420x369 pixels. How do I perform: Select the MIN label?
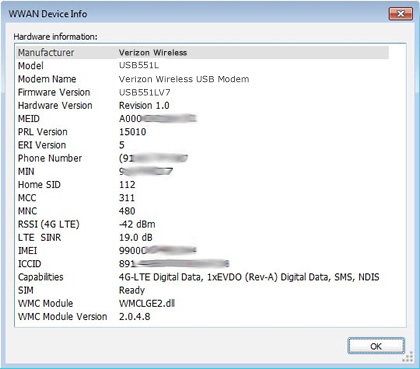click(x=26, y=171)
